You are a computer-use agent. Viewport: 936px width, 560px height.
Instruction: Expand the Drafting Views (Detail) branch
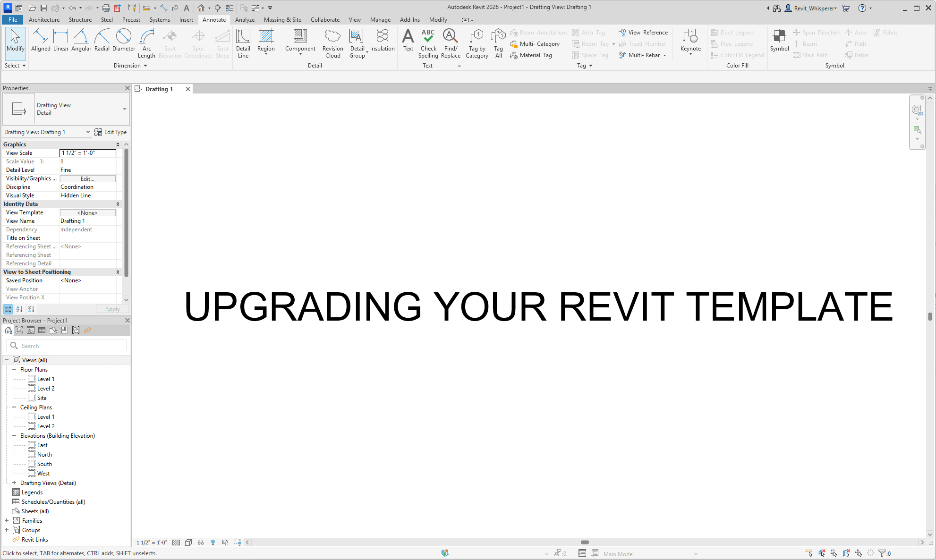[13, 483]
